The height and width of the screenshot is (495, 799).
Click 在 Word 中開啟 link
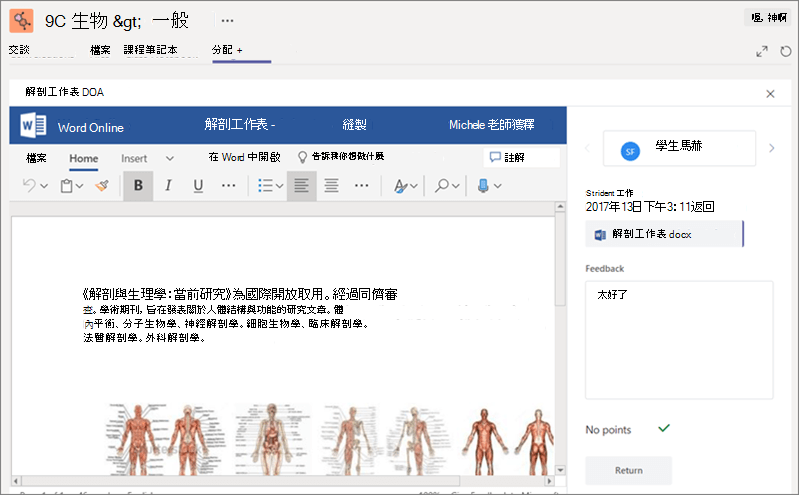pos(245,157)
